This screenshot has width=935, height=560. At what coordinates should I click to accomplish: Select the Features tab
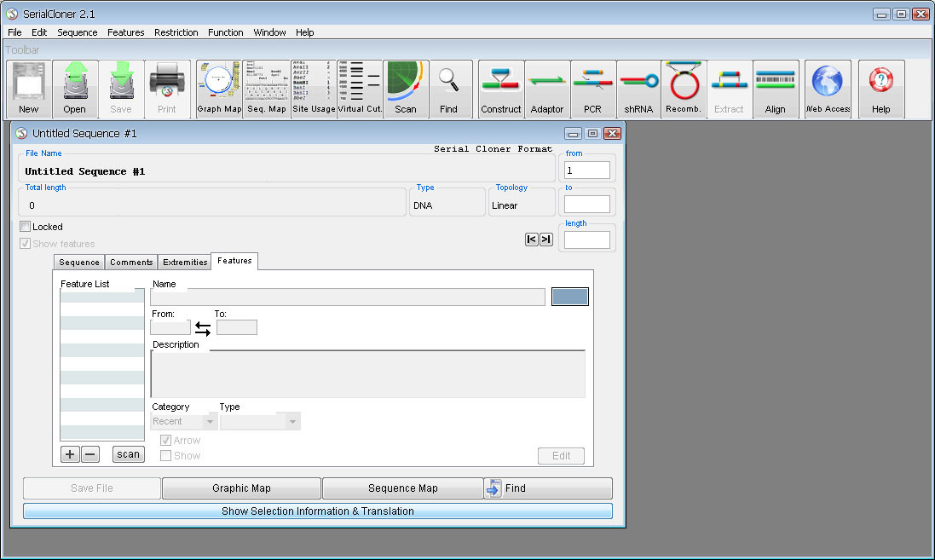pyautogui.click(x=234, y=261)
